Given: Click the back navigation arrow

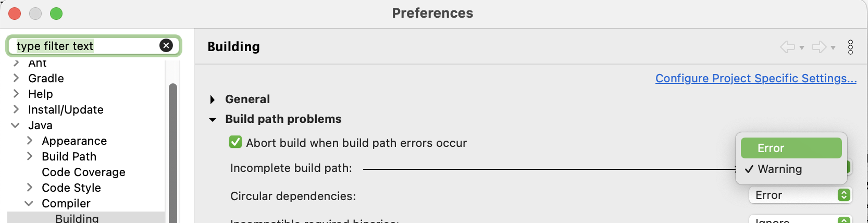Looking at the screenshot, I should point(787,47).
